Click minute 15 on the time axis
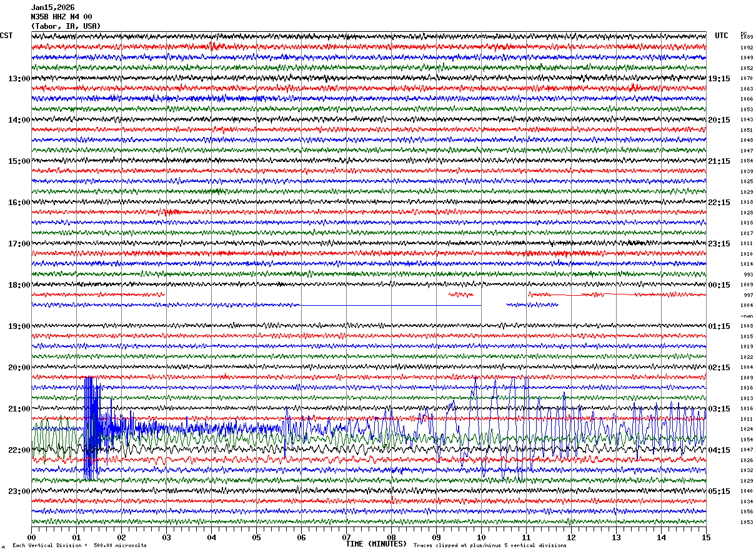The image size is (756, 554). coord(705,537)
